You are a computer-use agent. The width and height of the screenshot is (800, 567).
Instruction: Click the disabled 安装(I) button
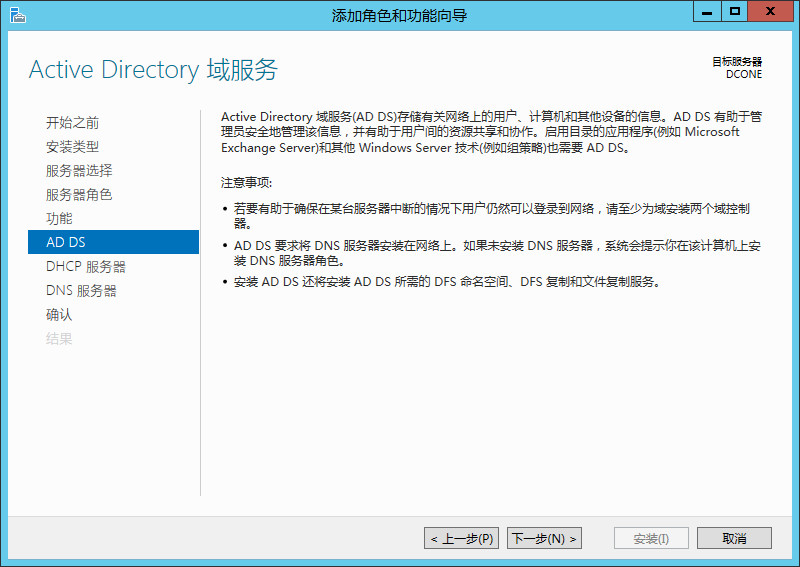tap(651, 538)
